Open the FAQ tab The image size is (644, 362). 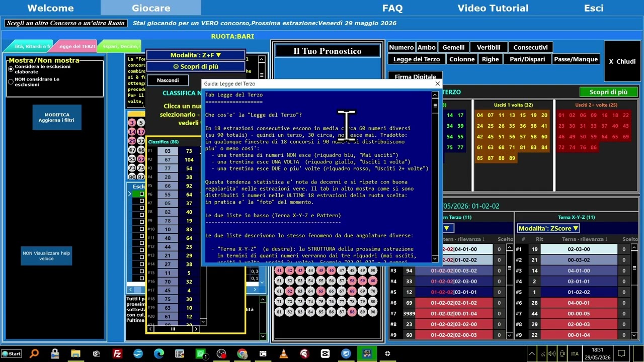[x=392, y=8]
